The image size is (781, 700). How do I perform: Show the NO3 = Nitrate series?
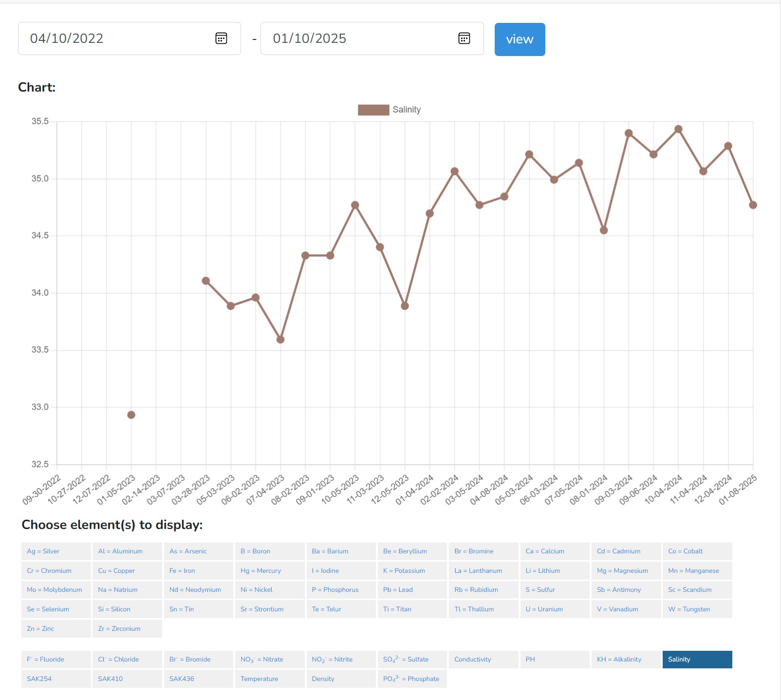[269, 660]
